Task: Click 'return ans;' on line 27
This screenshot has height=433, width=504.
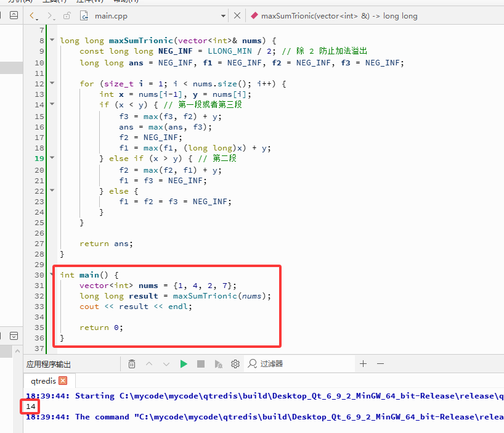Action: click(106, 244)
